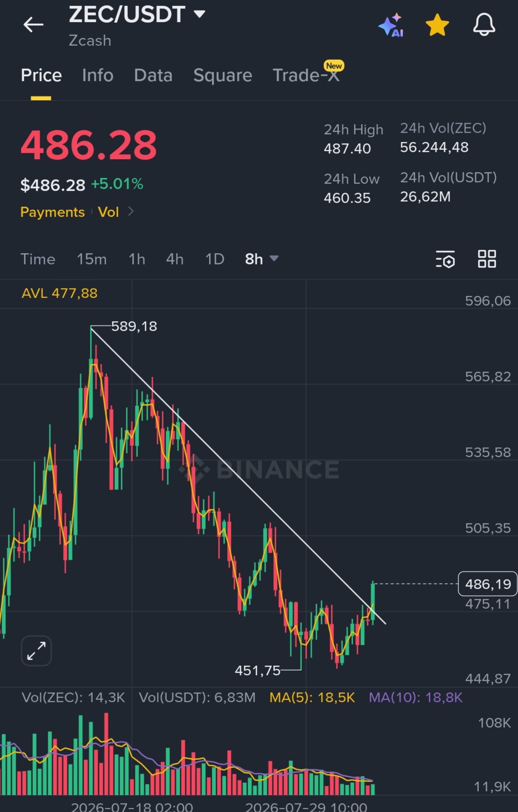
Task: Switch to the Info tab
Action: pos(98,75)
